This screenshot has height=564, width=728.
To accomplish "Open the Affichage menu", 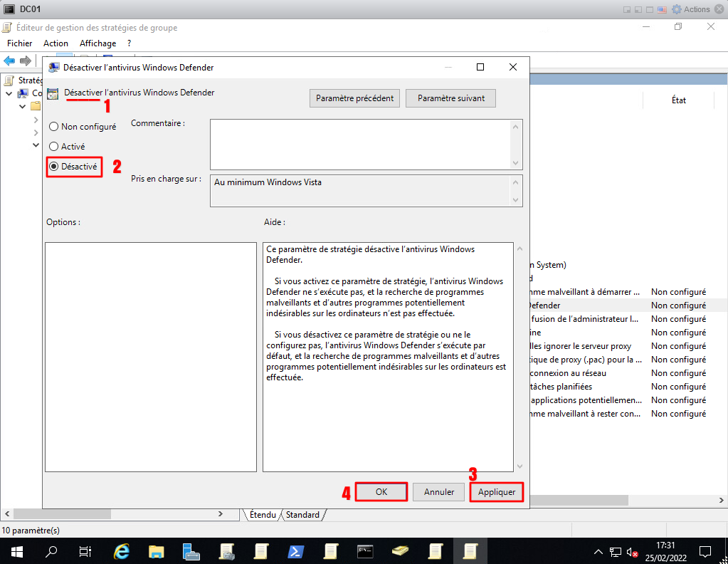I will click(97, 43).
